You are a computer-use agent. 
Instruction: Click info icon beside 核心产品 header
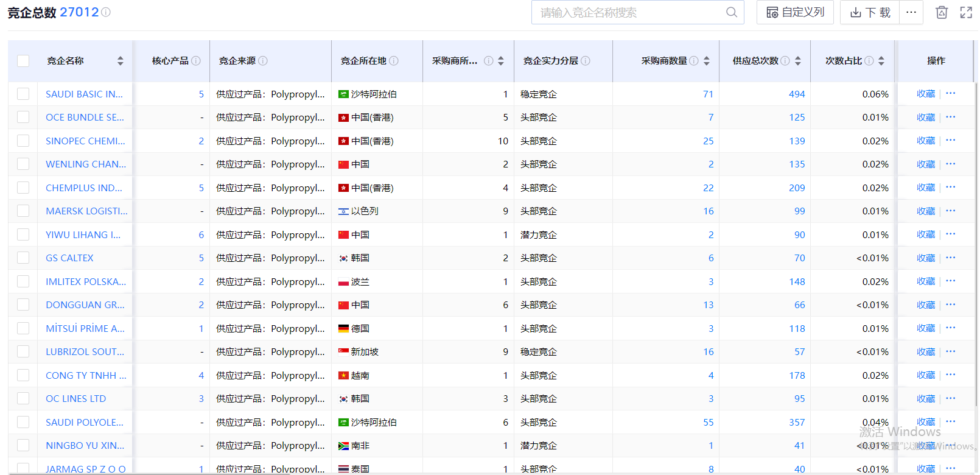tap(196, 61)
